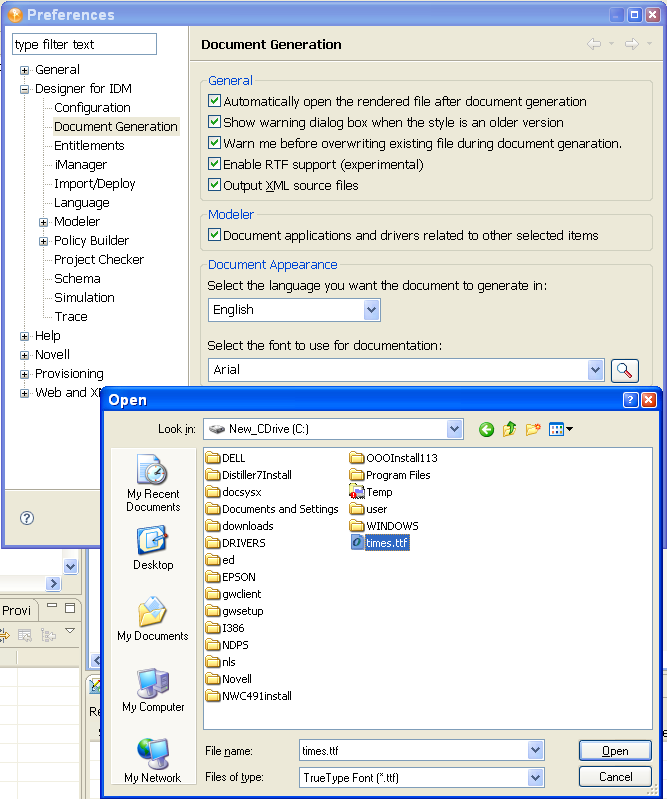
Task: Toggle warn before overwriting existing file
Action: [215, 143]
